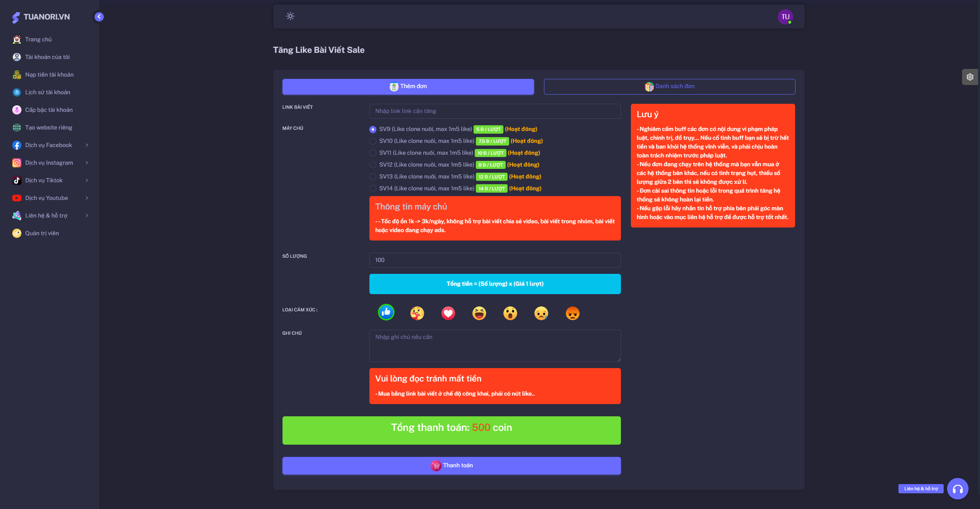Click the Thanh toán payment button
Image resolution: width=980 pixels, height=509 pixels.
[452, 465]
